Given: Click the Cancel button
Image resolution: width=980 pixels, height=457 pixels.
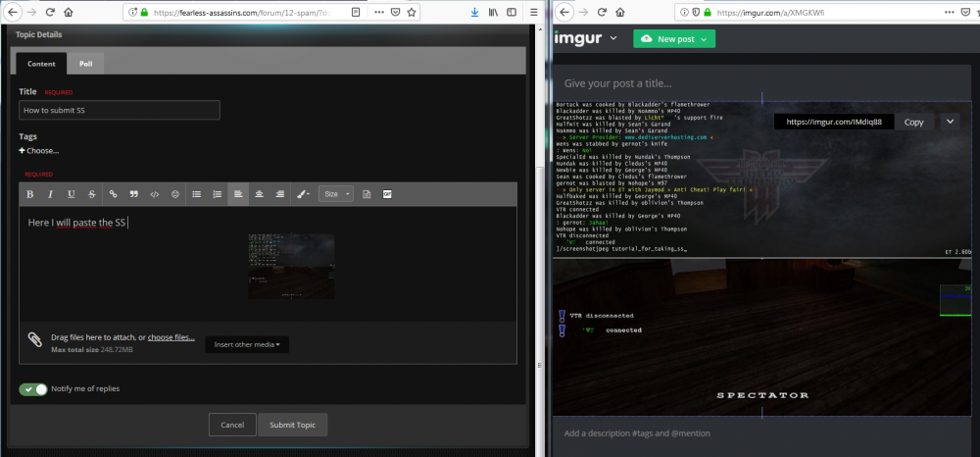Looking at the screenshot, I should [x=232, y=425].
